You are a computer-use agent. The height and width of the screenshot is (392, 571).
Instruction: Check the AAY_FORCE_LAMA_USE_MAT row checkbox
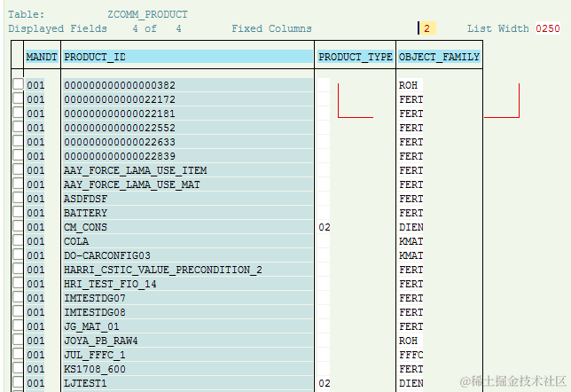tap(19, 184)
